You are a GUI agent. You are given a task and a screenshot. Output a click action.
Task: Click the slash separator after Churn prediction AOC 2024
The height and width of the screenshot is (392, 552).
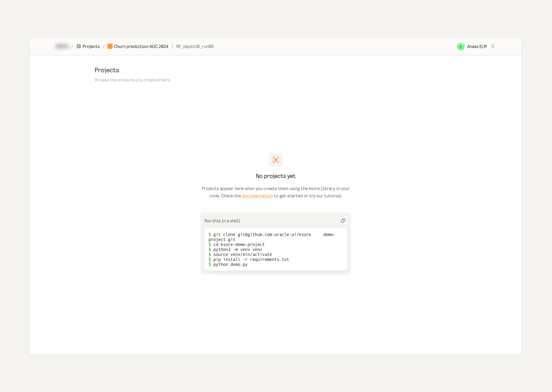click(x=172, y=46)
